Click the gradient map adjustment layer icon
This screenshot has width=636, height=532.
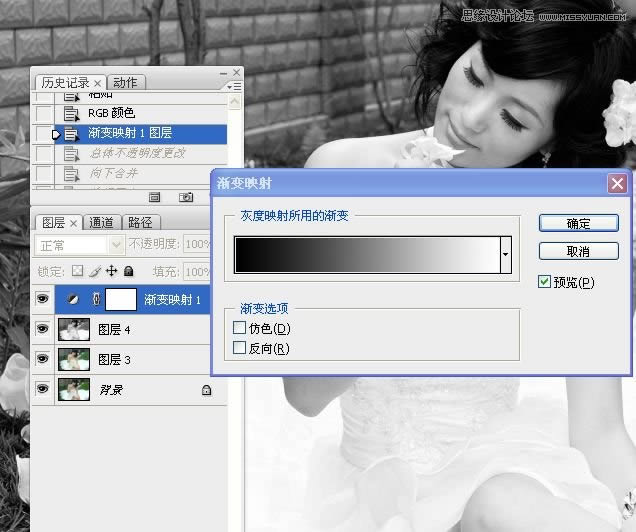click(72, 299)
